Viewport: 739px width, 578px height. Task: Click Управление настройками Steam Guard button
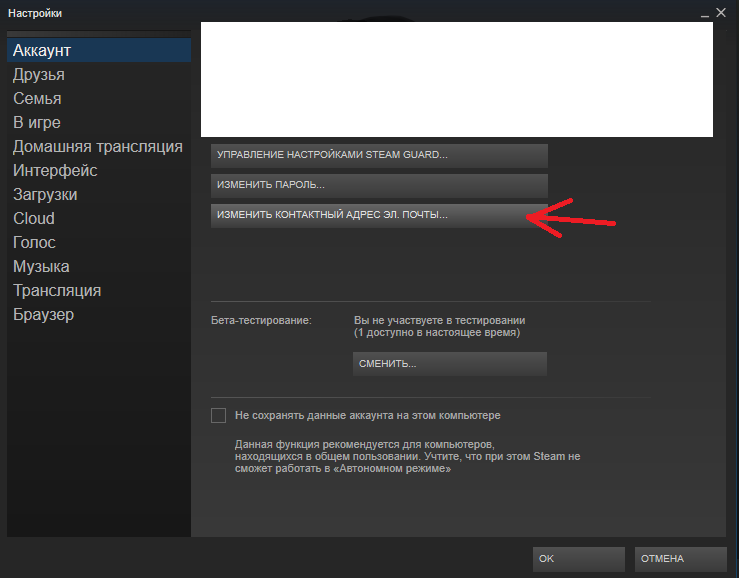click(x=379, y=156)
